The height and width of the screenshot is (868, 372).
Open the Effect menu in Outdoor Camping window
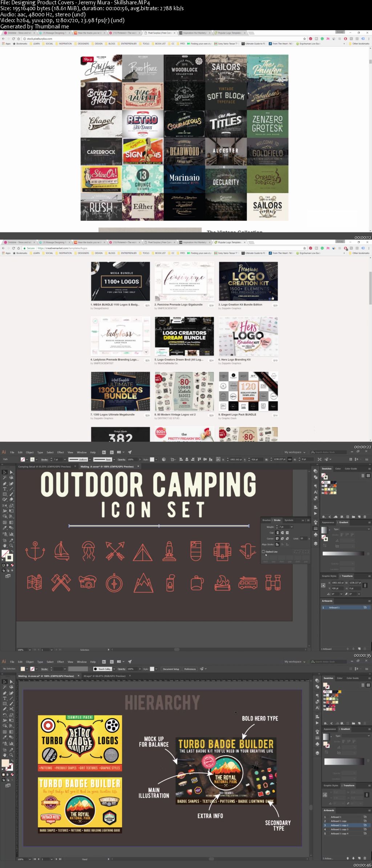(61, 452)
